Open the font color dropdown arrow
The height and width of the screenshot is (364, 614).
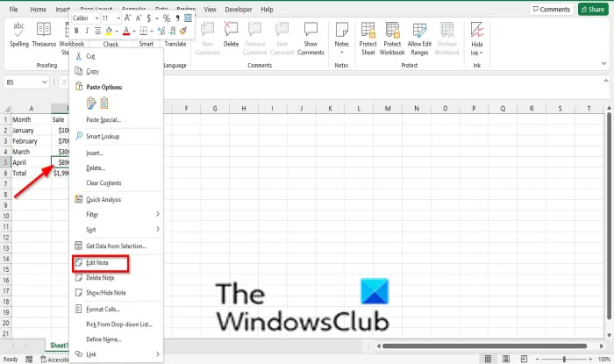pos(134,31)
